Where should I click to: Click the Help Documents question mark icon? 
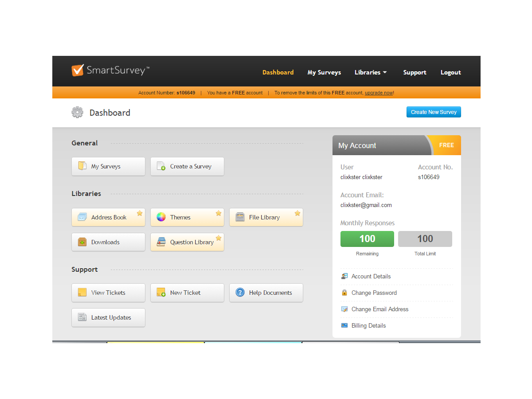click(x=240, y=293)
